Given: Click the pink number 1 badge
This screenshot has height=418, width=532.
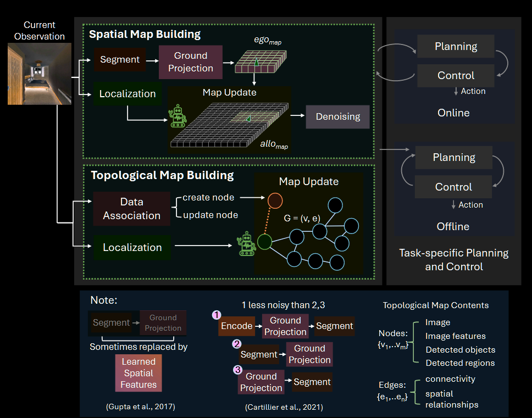Looking at the screenshot, I should [x=217, y=315].
